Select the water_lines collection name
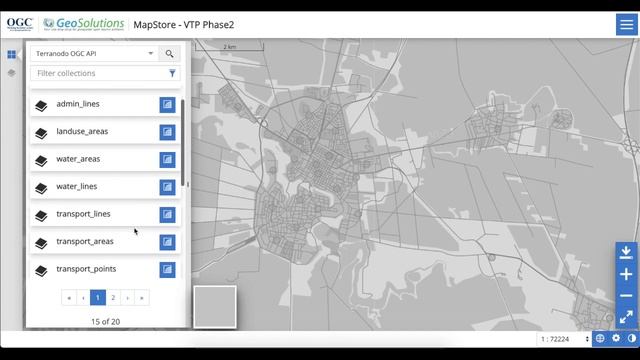The height and width of the screenshot is (360, 640). 77,187
